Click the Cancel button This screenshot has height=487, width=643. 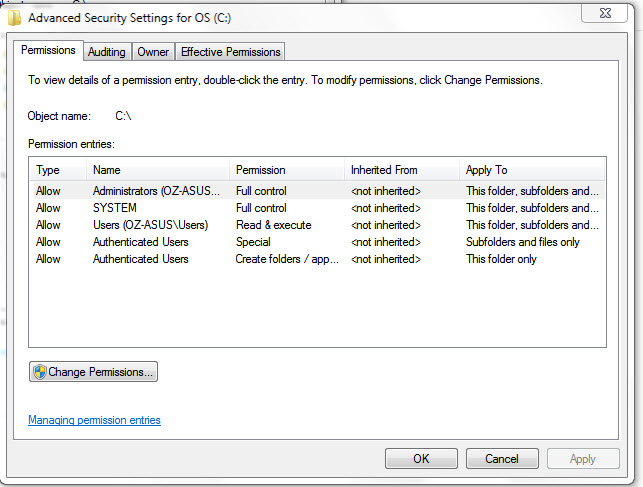click(502, 458)
